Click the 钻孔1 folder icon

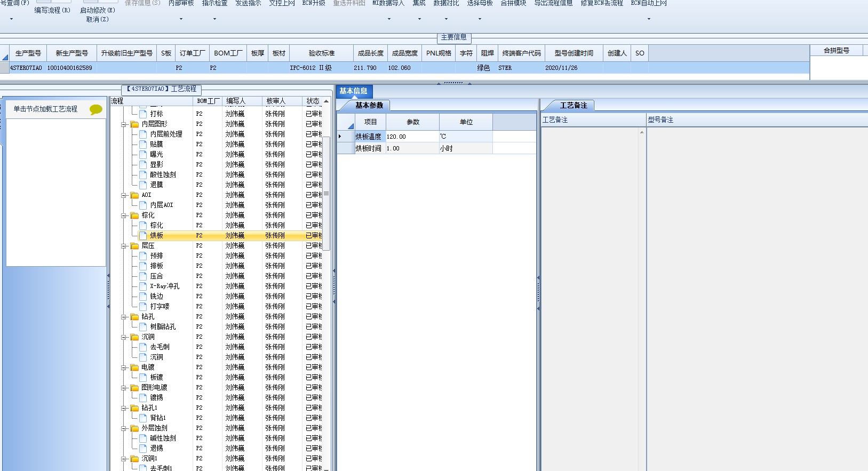click(134, 408)
